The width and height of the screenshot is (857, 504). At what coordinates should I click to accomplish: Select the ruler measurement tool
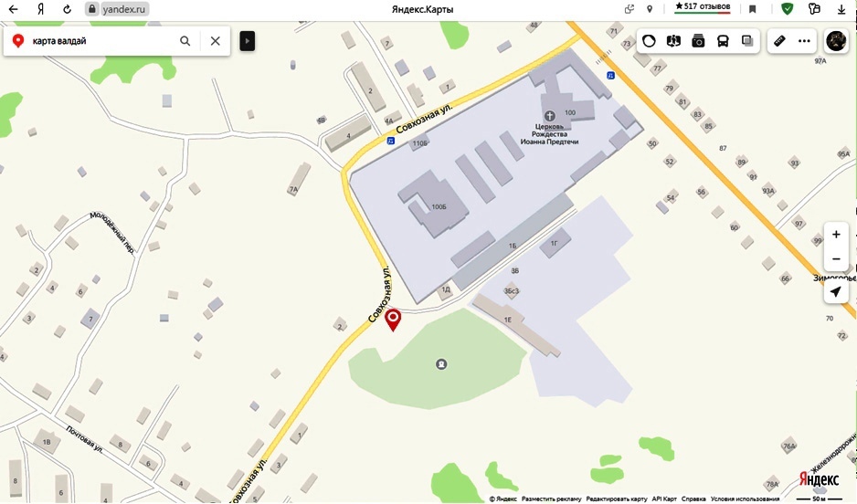click(x=779, y=41)
